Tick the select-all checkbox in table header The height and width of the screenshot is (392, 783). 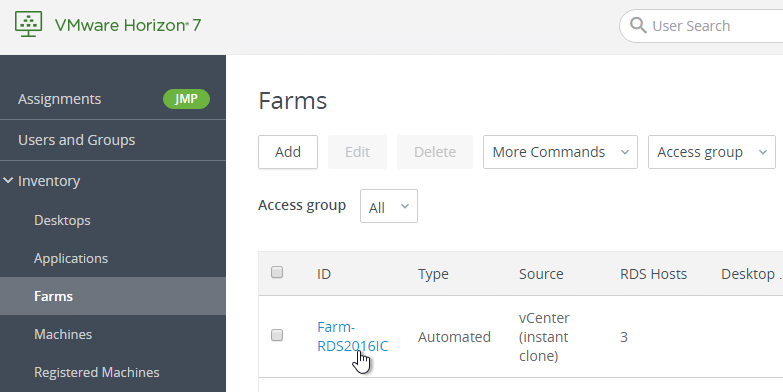tap(277, 272)
